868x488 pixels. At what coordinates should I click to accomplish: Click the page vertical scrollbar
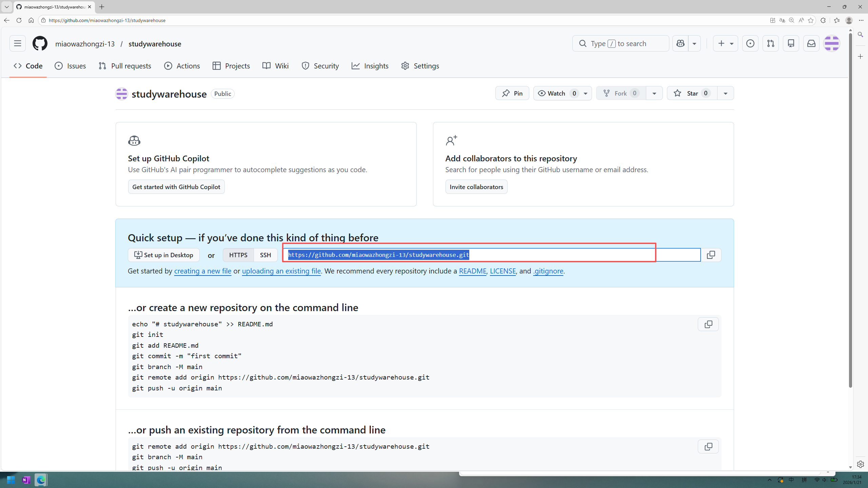850,210
